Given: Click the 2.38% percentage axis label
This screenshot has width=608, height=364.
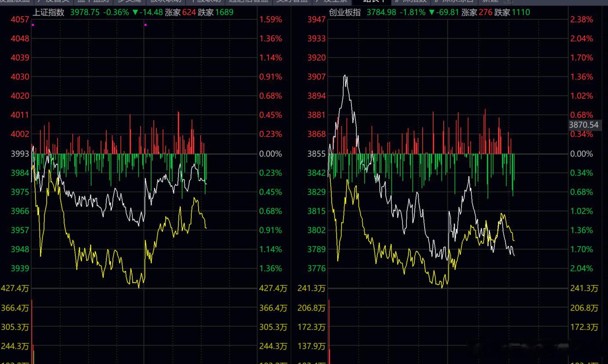Looking at the screenshot, I should [582, 19].
